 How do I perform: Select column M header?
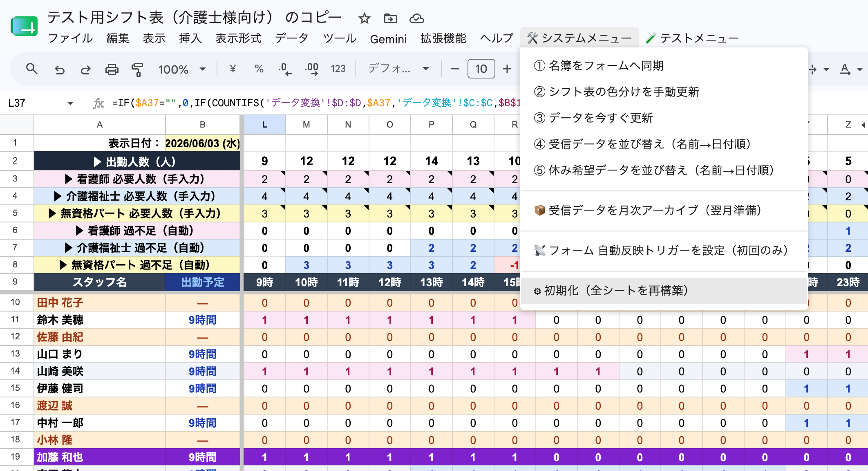point(306,125)
